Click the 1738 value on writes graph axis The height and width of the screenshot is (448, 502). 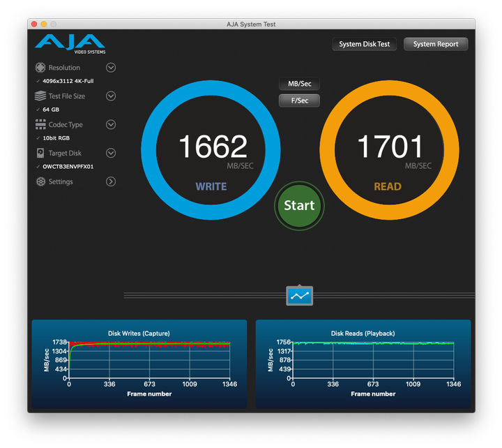tap(59, 342)
